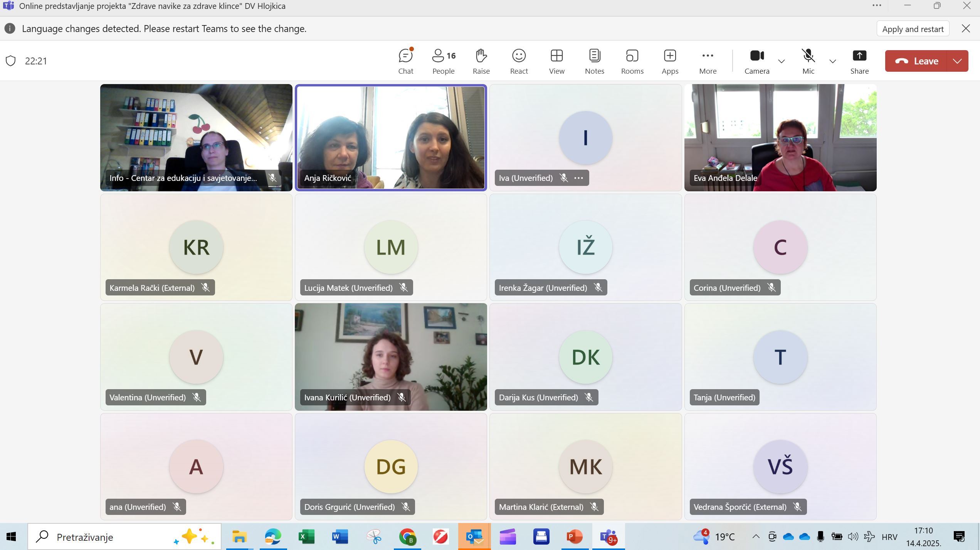980x550 pixels.
Task: Open the title bar three-dots settings menu
Action: click(877, 6)
